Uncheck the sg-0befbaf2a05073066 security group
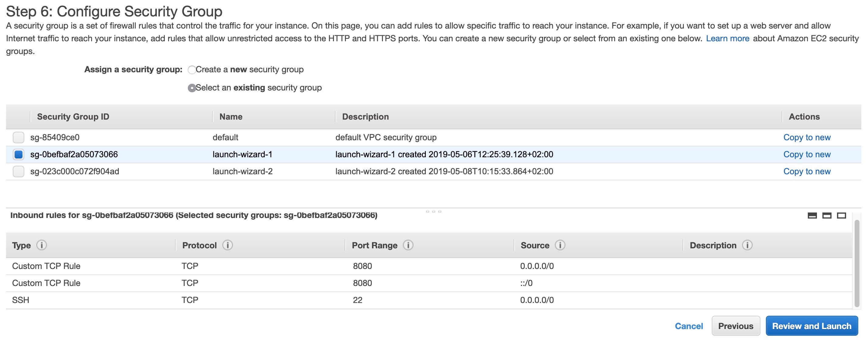 pyautogui.click(x=19, y=155)
